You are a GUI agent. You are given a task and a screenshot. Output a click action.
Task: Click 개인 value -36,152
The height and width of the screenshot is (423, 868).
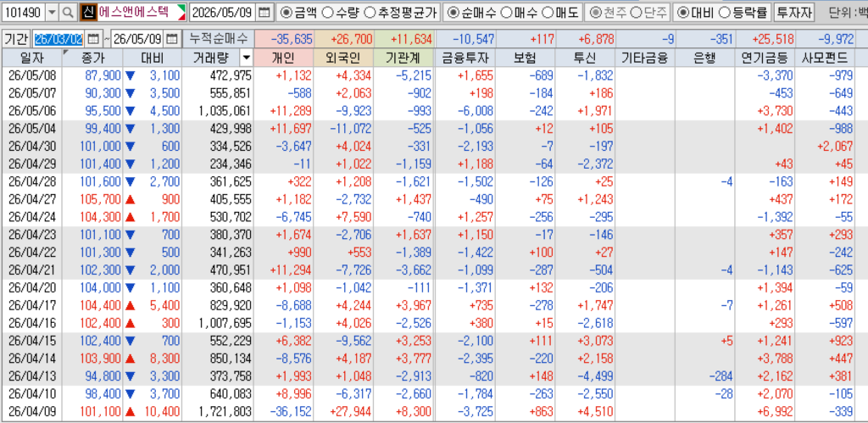(291, 412)
